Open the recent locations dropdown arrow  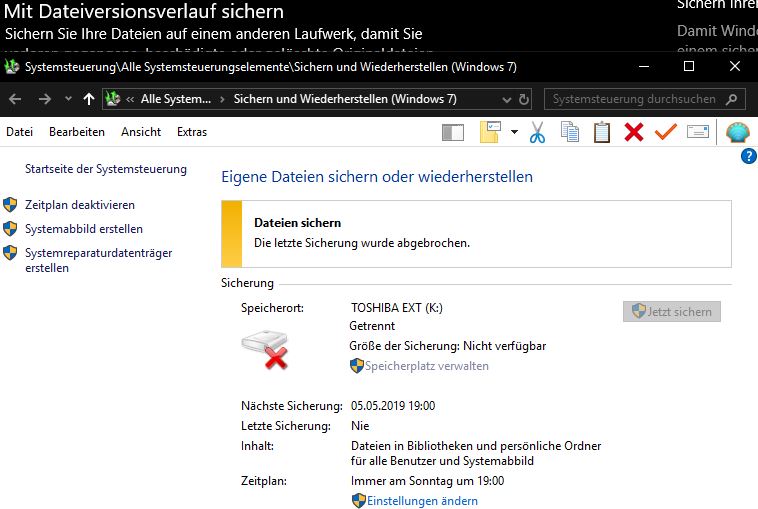click(68, 99)
